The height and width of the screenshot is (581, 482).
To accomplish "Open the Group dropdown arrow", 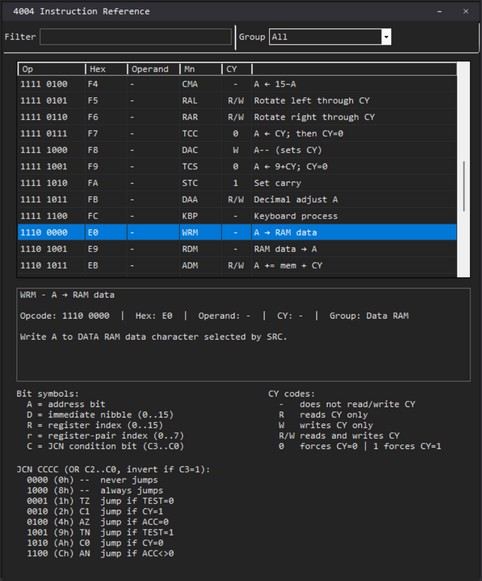I will click(x=386, y=37).
